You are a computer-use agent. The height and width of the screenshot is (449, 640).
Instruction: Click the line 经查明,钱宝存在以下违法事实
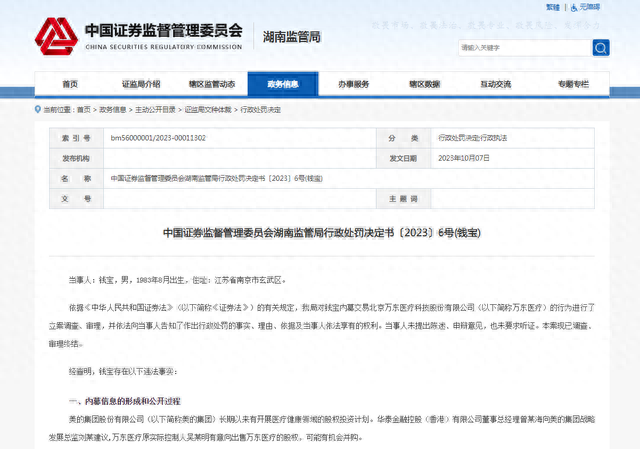click(x=123, y=371)
